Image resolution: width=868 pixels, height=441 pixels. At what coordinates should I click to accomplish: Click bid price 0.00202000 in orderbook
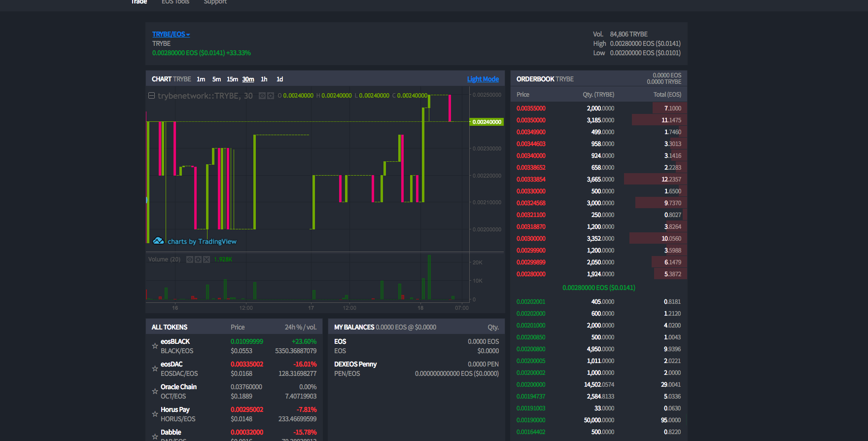pos(531,314)
